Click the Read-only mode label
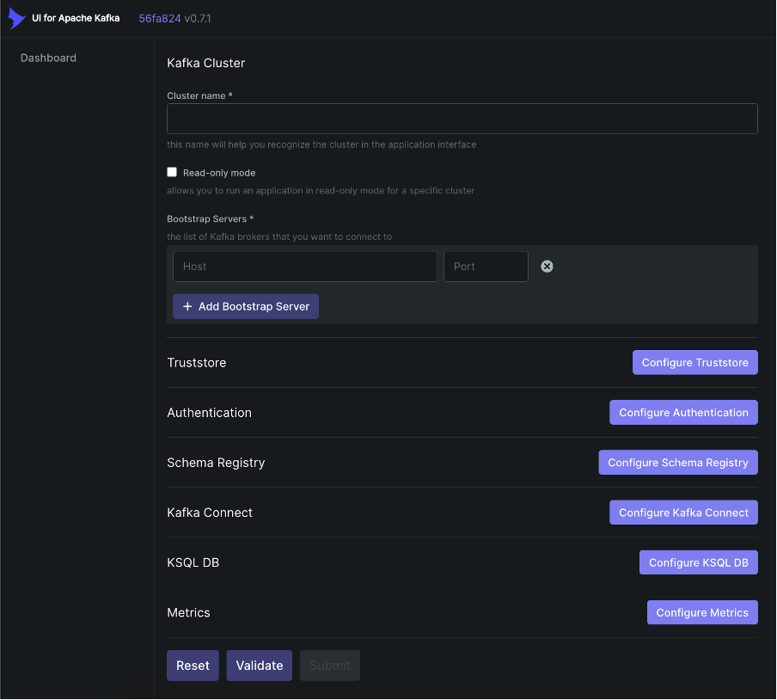The image size is (777, 700). pos(219,173)
